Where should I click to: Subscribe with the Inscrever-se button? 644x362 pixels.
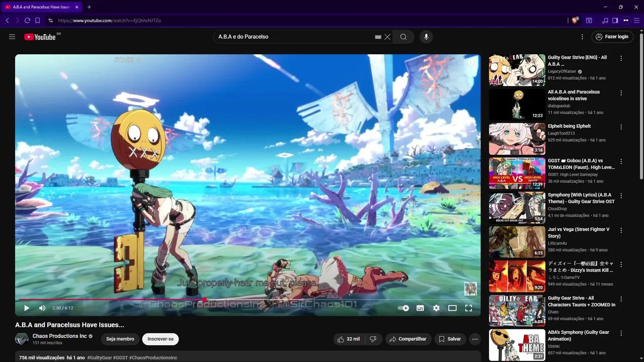(x=160, y=339)
